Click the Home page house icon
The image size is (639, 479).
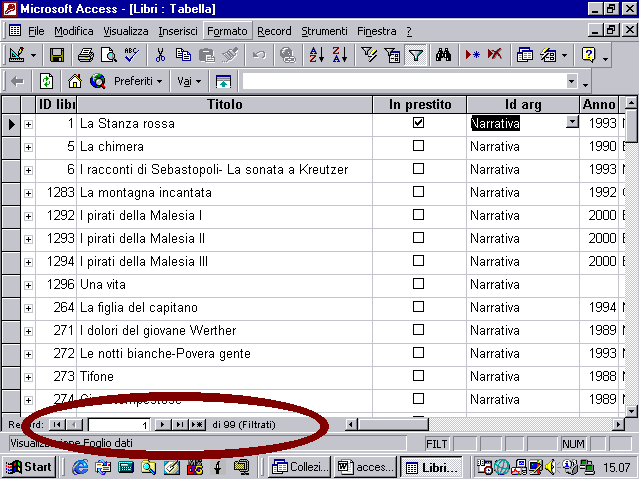75,82
